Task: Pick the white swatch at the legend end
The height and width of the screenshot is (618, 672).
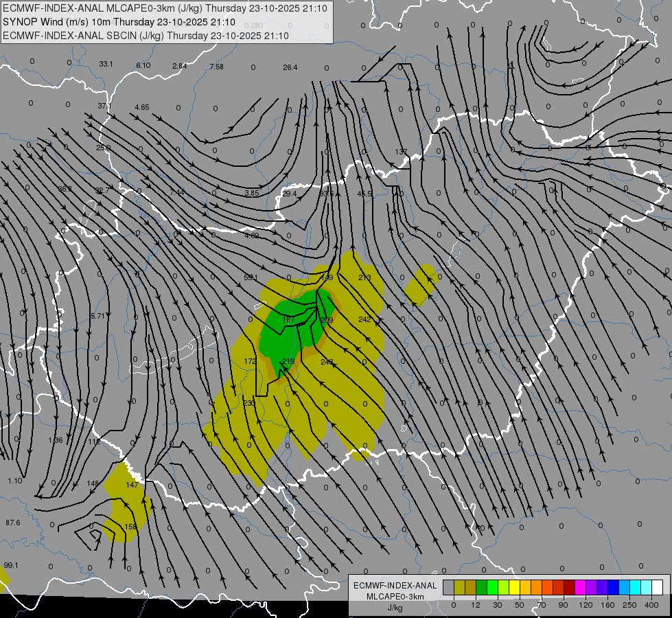Action: [658, 588]
